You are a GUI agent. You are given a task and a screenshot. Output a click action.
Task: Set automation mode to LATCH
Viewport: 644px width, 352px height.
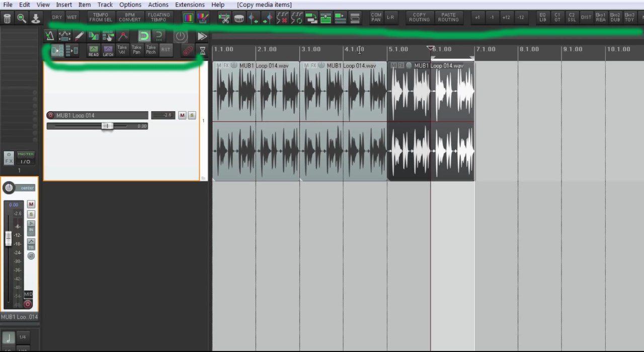[108, 50]
